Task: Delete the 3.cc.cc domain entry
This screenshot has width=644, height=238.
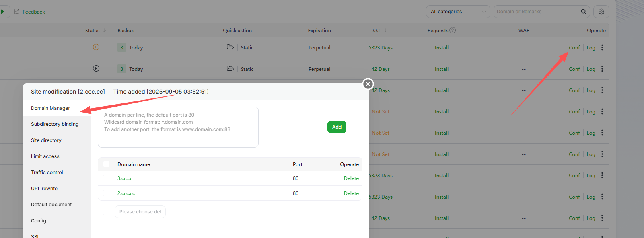Action: pyautogui.click(x=351, y=178)
